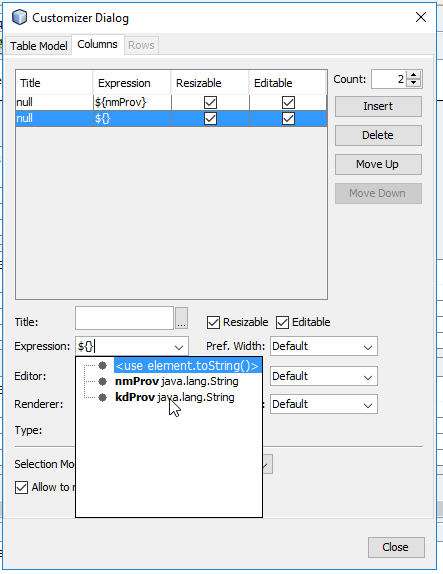This screenshot has width=443, height=574.
Task: Toggle the Expression combo box arrow
Action: (179, 347)
